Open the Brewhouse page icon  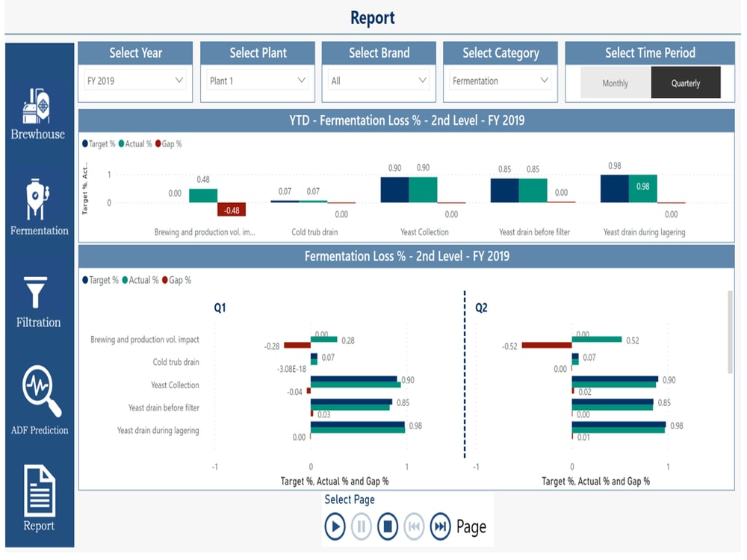point(36,106)
